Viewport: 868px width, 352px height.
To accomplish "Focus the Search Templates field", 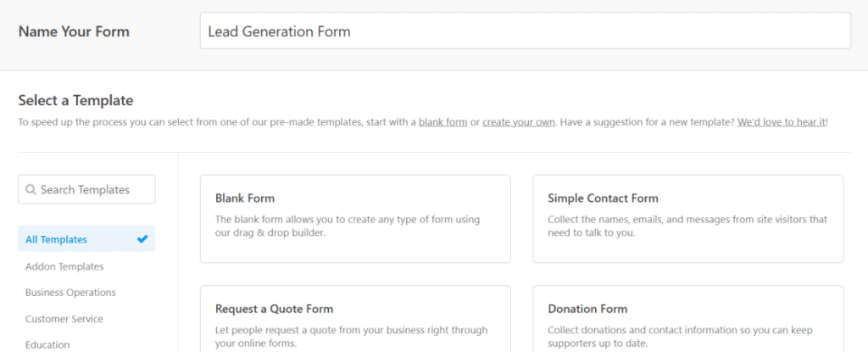I will coord(87,190).
